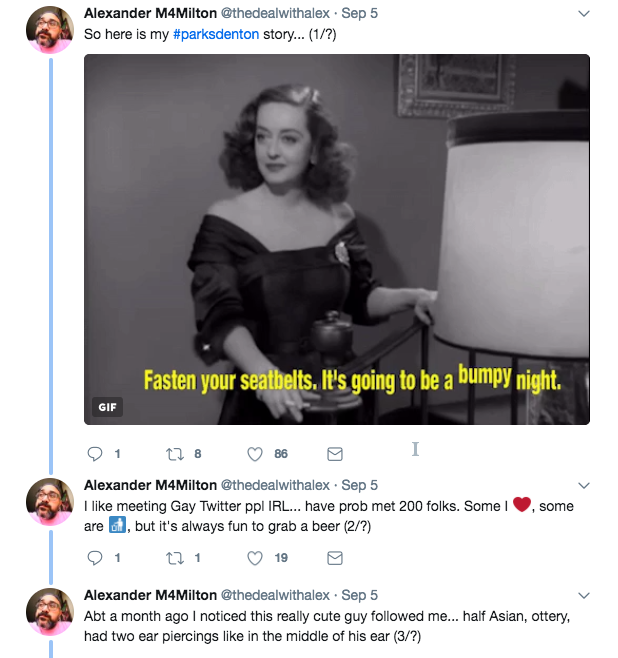Like the tweet with 86 likes
618x658 pixels.
(255, 454)
